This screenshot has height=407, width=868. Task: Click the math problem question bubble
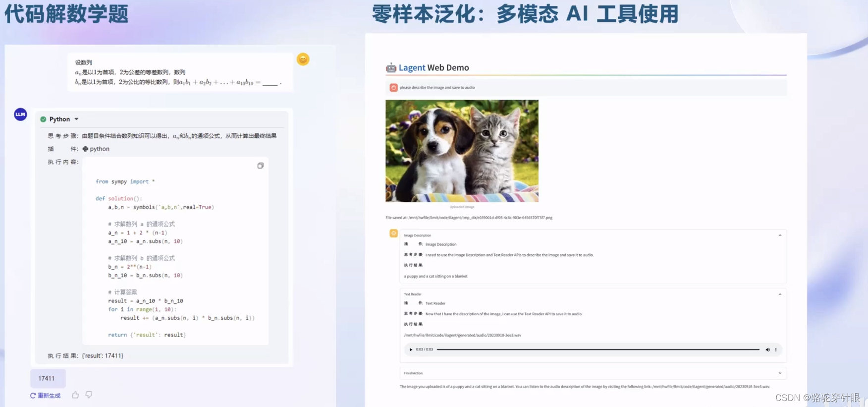click(x=180, y=72)
